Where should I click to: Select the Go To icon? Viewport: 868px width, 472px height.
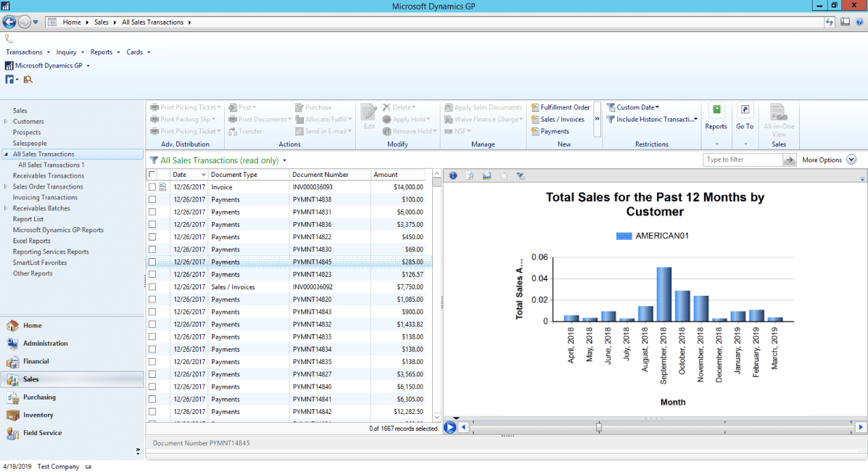tap(744, 116)
